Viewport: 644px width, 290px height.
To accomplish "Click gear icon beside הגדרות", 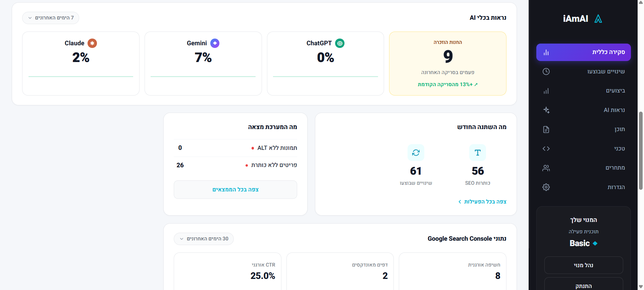I will pyautogui.click(x=546, y=187).
